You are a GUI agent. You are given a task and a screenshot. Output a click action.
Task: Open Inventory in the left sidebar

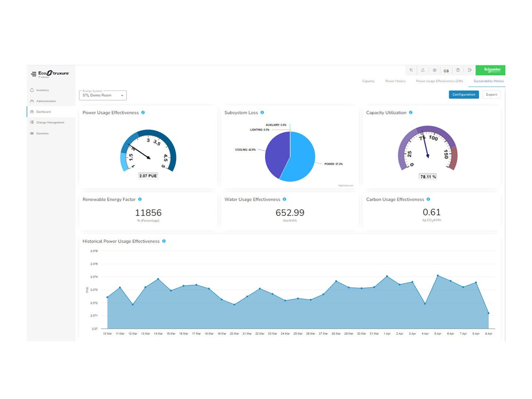43,90
